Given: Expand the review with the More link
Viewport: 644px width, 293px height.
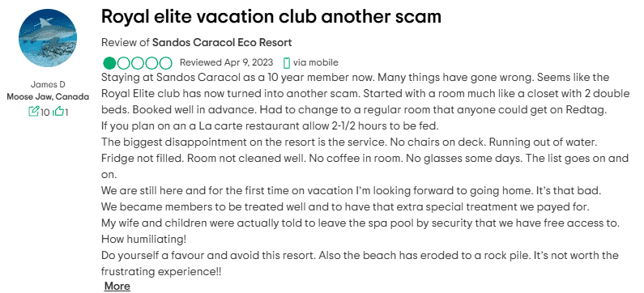Looking at the screenshot, I should point(117,286).
